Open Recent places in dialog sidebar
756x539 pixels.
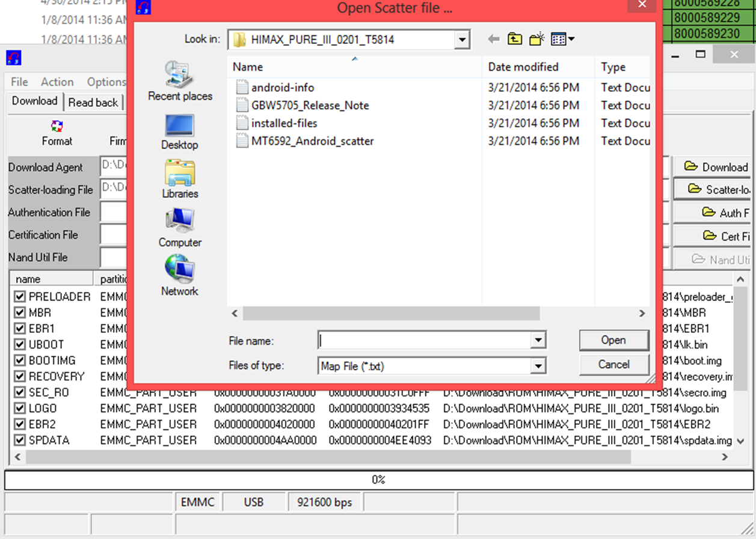click(180, 81)
